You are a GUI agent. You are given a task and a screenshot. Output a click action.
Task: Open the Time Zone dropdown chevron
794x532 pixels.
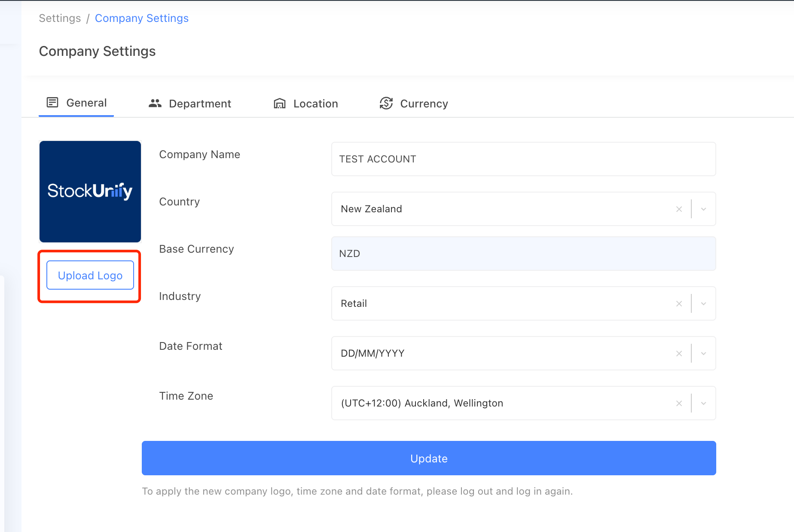(703, 404)
